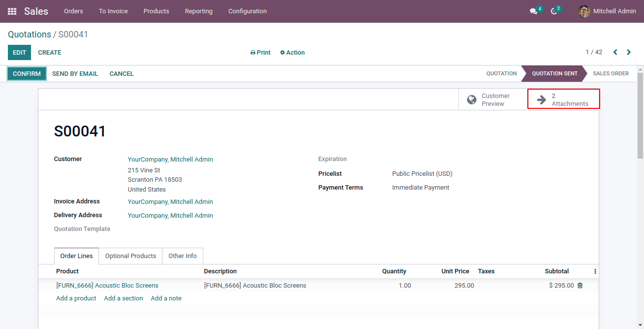
Task: Click the EDIT button
Action: tap(19, 53)
